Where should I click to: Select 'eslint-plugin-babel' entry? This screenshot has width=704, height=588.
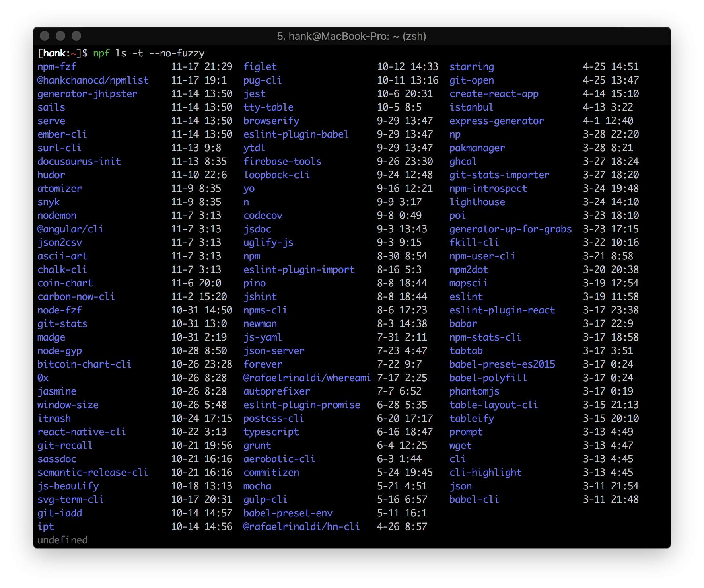tap(296, 134)
